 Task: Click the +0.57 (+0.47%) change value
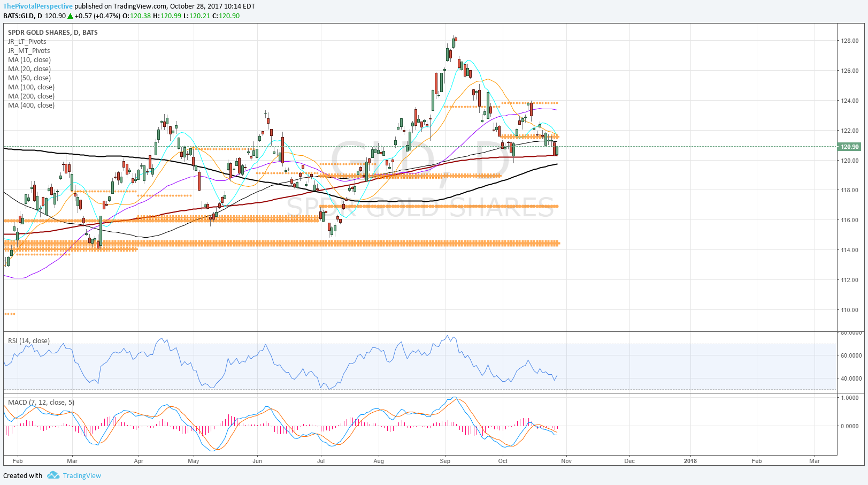pos(97,16)
